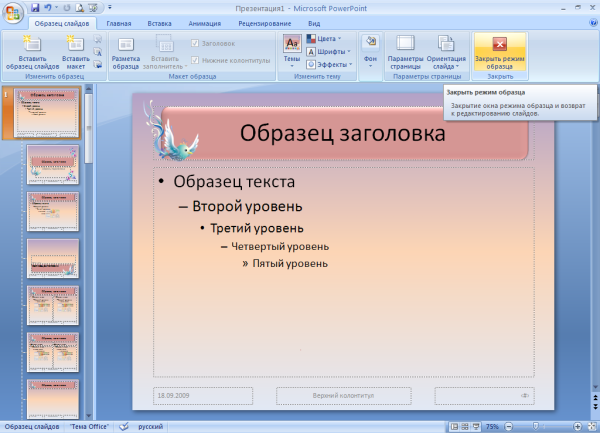Image resolution: width=600 pixels, height=433 pixels.
Task: Open Ориентация слайда dropdown
Action: tap(446, 52)
